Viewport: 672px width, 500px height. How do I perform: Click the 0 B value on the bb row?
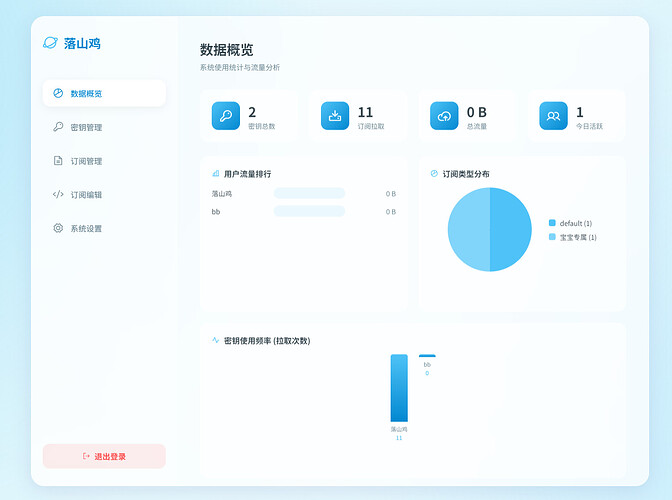click(390, 212)
